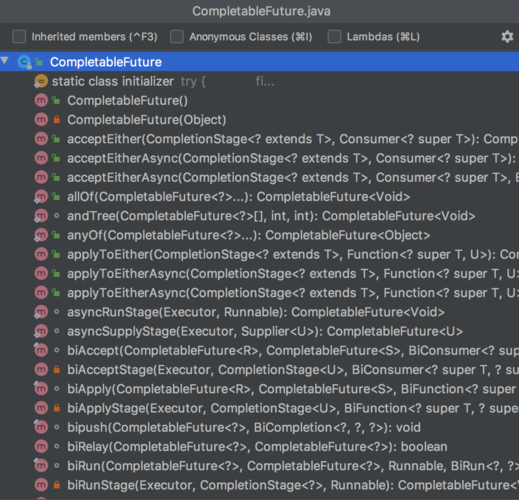The height and width of the screenshot is (500, 519).
Task: Click public visibility icon of CompletableFuture()
Action: pos(56,100)
